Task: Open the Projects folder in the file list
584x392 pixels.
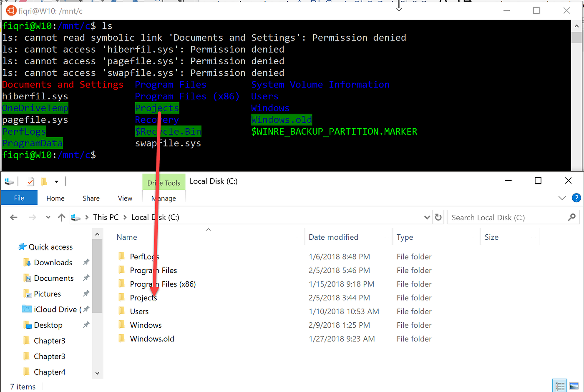Action: [x=143, y=297]
